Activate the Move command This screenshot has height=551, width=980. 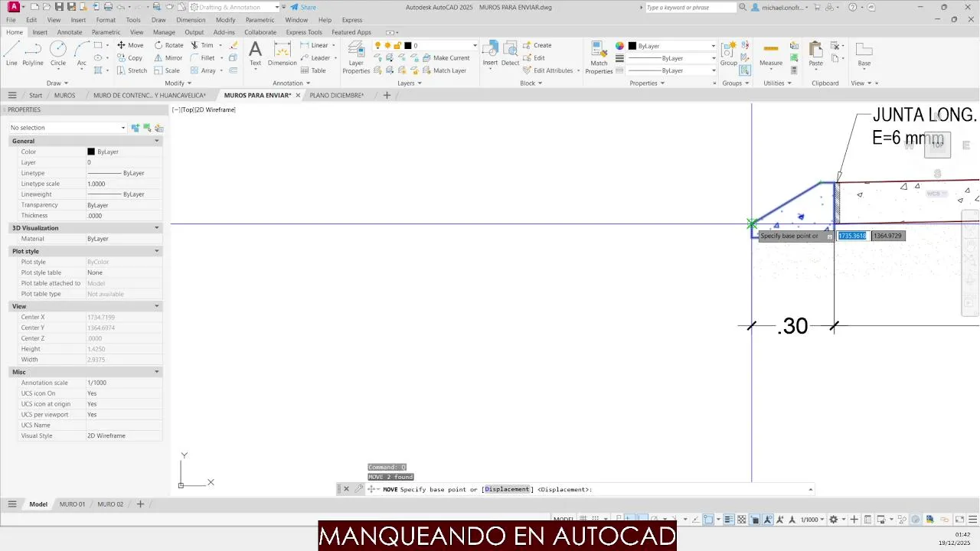[x=129, y=45]
